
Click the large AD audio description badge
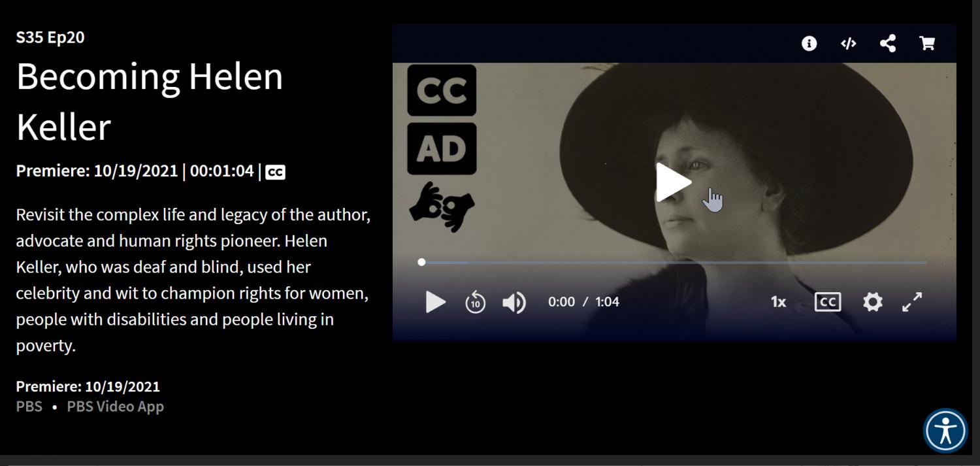tap(442, 149)
